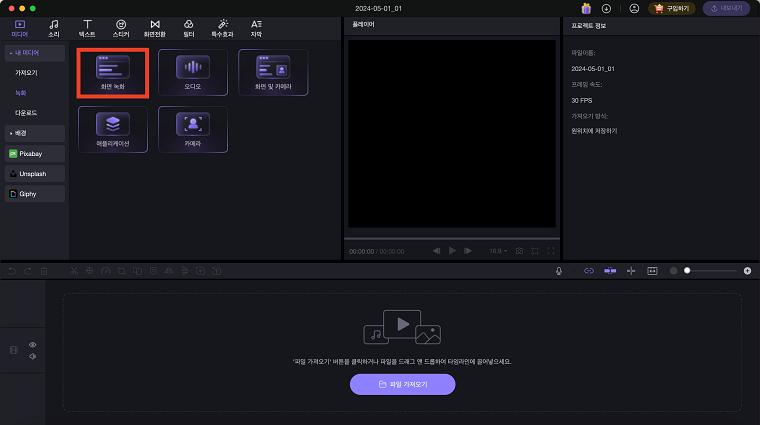The height and width of the screenshot is (425, 760).
Task: Start 화면 녹화 screen recording
Action: click(113, 73)
